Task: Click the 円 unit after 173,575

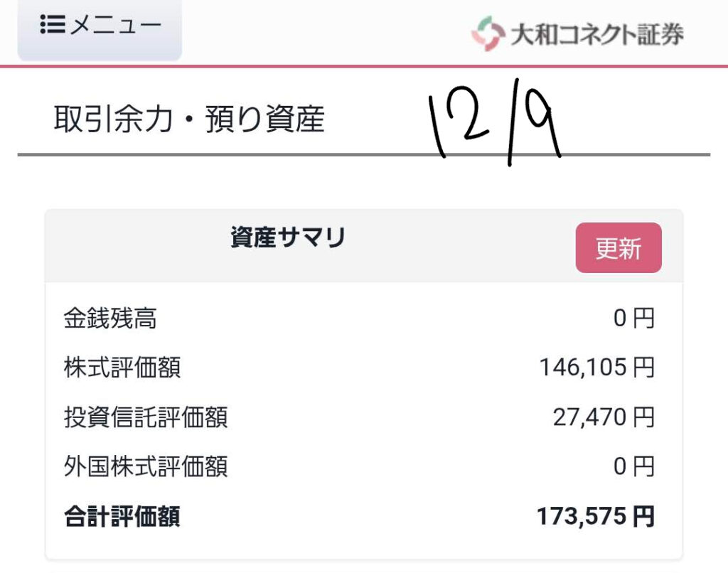Action: [643, 517]
